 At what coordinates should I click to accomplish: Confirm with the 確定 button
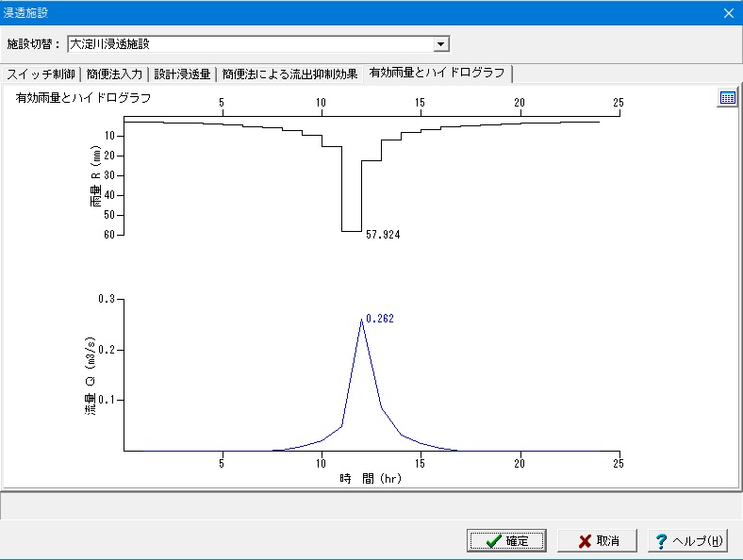click(x=506, y=540)
